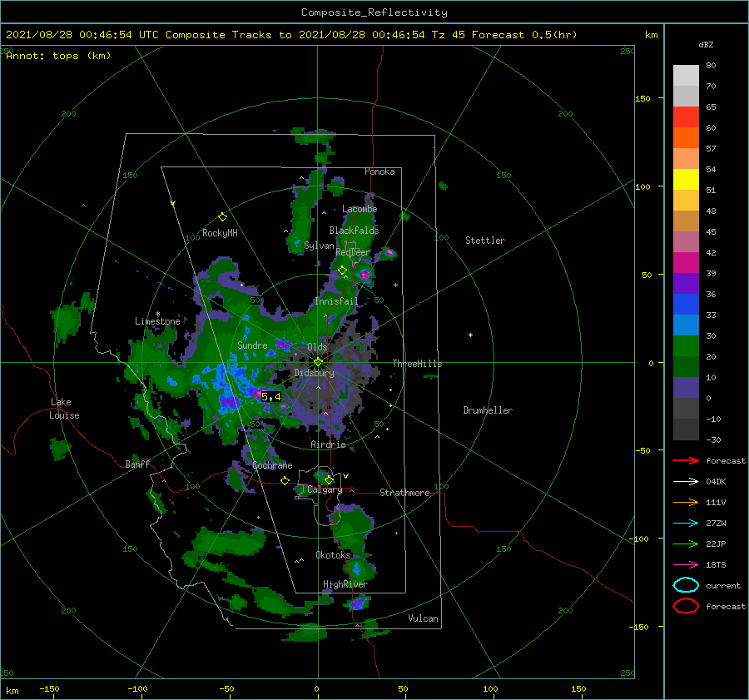Image resolution: width=749 pixels, height=700 pixels.
Task: Click the Innisfail city label
Action: pos(336,301)
